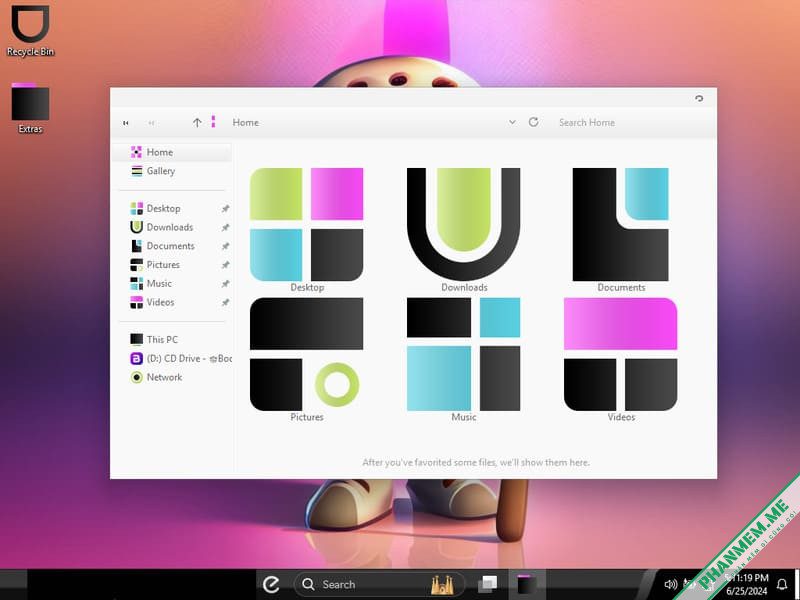This screenshot has width=800, height=600.
Task: Select the large Desktop folder icon
Action: (x=307, y=224)
